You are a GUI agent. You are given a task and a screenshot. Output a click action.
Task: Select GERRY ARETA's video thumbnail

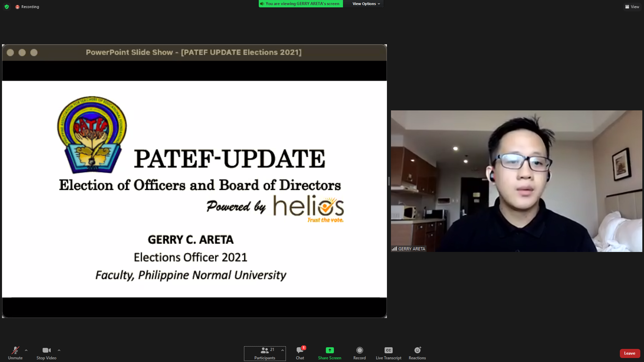click(x=516, y=181)
